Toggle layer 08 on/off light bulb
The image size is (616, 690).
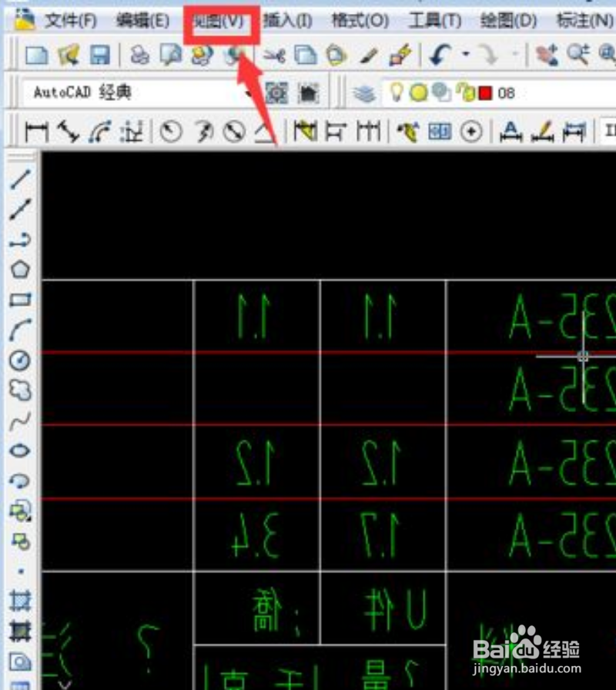pos(397,92)
